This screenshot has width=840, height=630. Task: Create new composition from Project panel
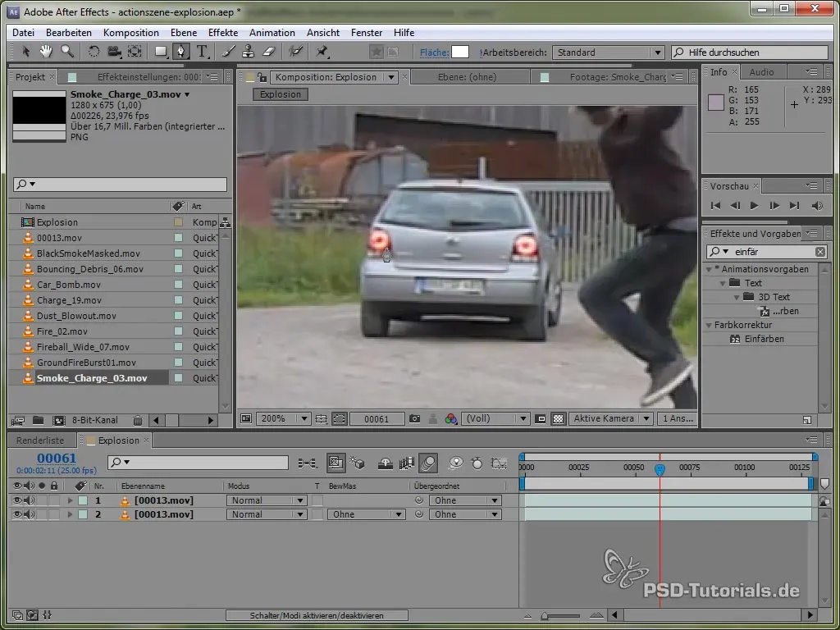tap(59, 421)
